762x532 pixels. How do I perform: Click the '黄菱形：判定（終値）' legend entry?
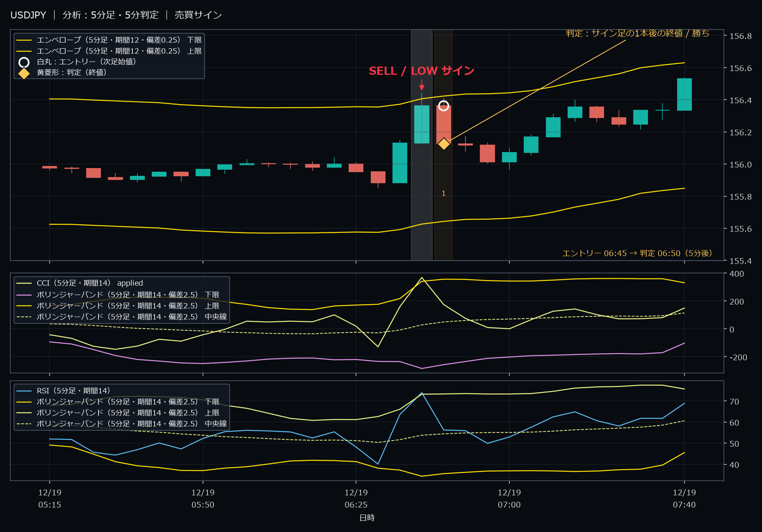pyautogui.click(x=63, y=73)
